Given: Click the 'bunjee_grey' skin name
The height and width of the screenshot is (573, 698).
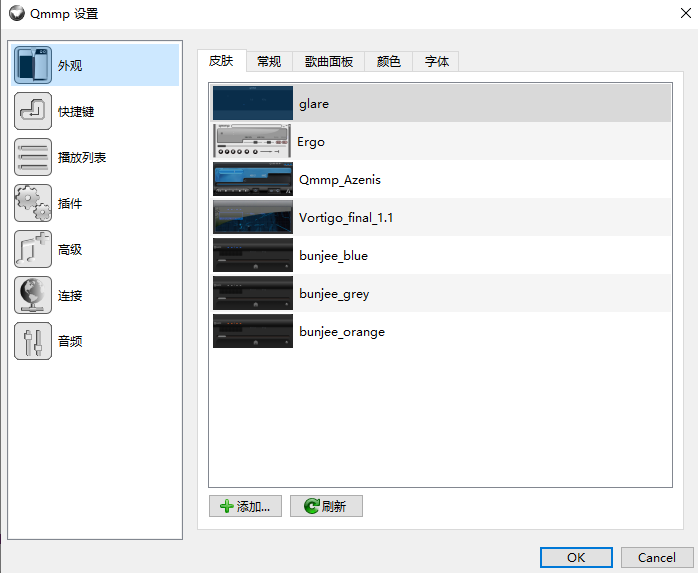Looking at the screenshot, I should tap(334, 294).
